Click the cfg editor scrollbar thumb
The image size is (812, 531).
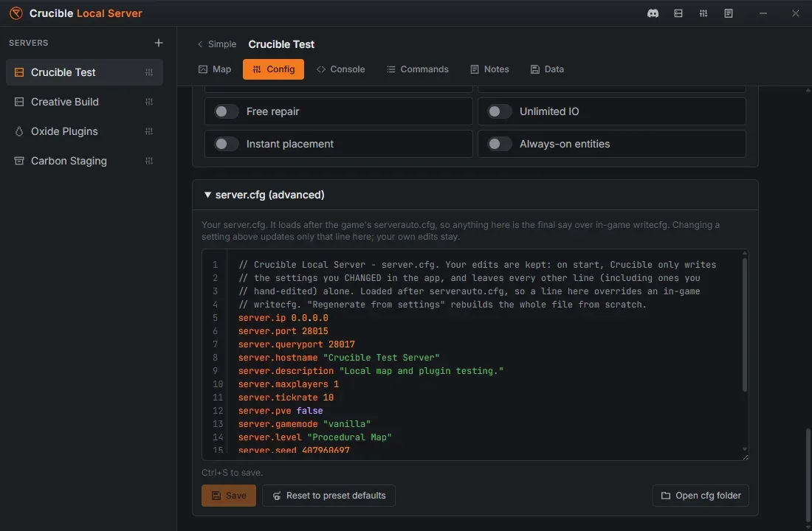[745, 324]
